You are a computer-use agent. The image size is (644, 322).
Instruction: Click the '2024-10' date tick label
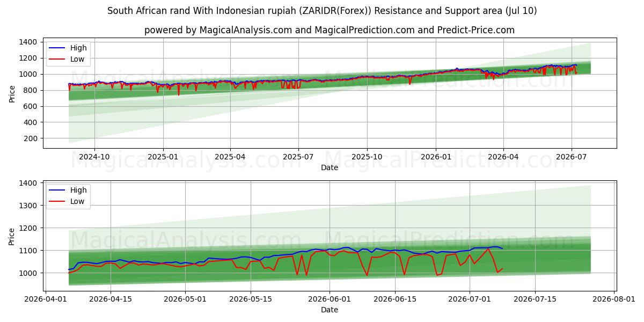point(94,157)
